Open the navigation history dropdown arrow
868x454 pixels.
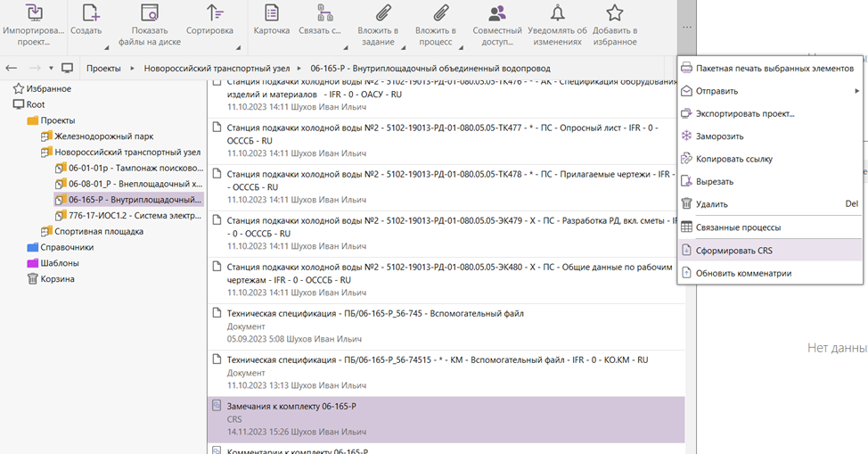tap(51, 68)
